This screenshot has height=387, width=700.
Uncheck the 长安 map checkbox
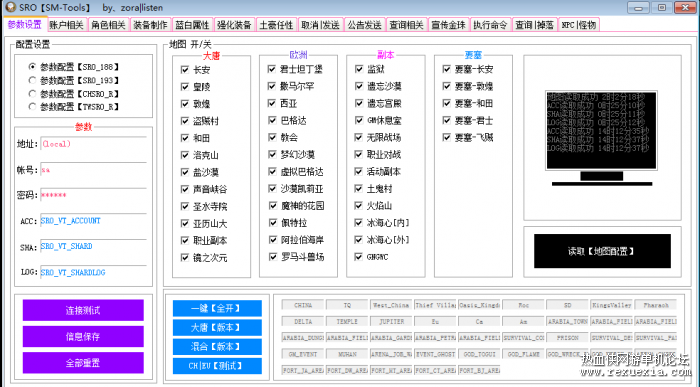click(x=185, y=70)
